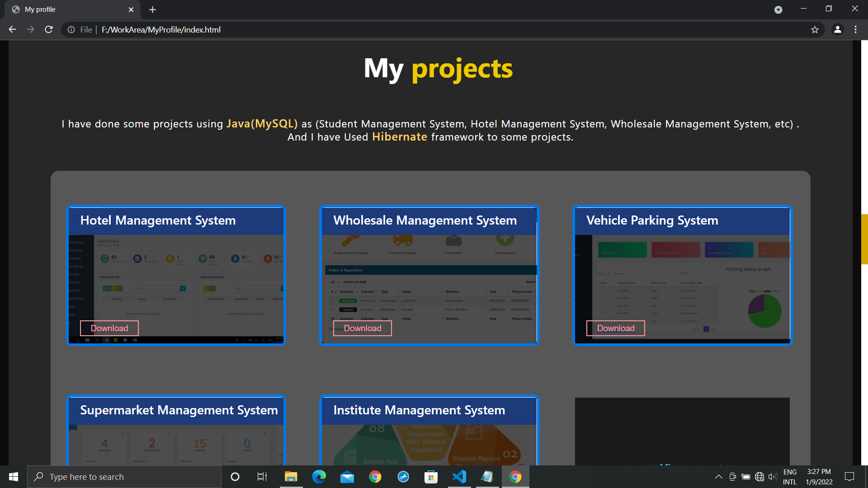Image resolution: width=868 pixels, height=488 pixels.
Task: Download the Wholesale Management System project
Action: (363, 328)
